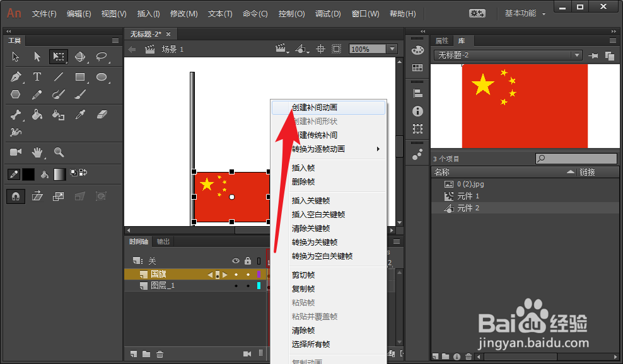Choose 创建补间动画 from context menu
Viewport: 623px width, 364px height.
328,108
